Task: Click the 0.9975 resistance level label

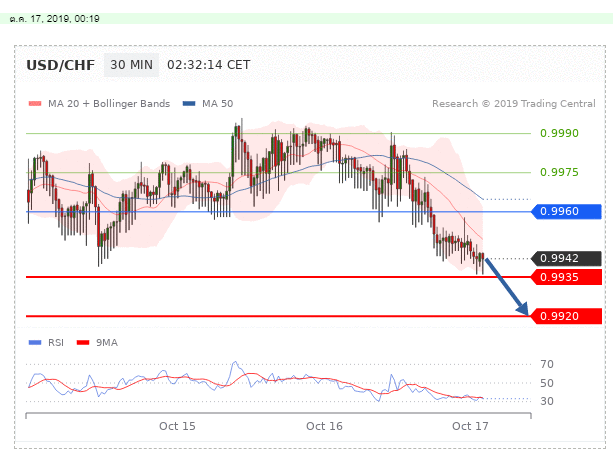Action: 559,172
